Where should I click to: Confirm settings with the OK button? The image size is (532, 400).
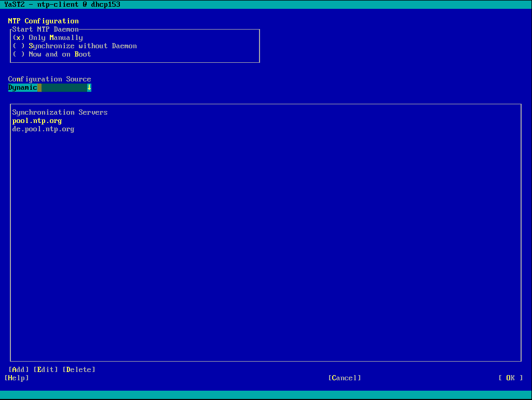[x=510, y=378]
